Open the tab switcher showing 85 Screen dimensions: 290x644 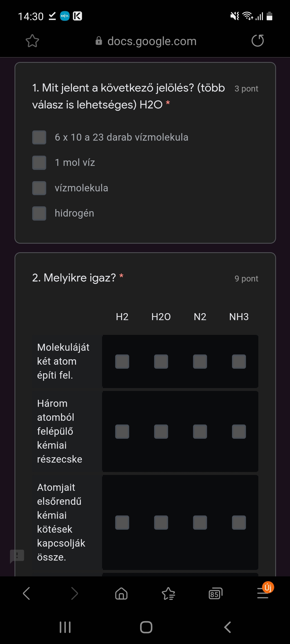(215, 593)
